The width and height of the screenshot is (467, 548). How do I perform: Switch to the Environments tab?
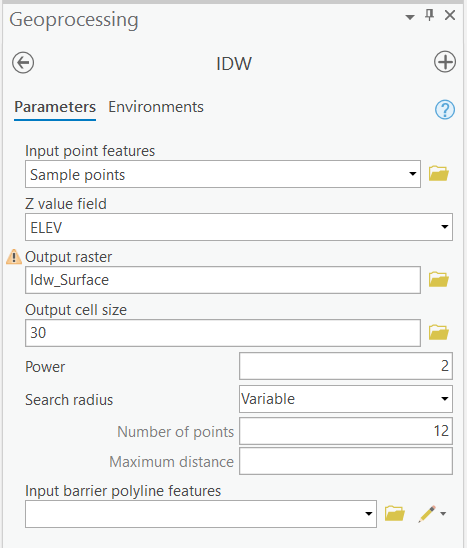click(156, 107)
